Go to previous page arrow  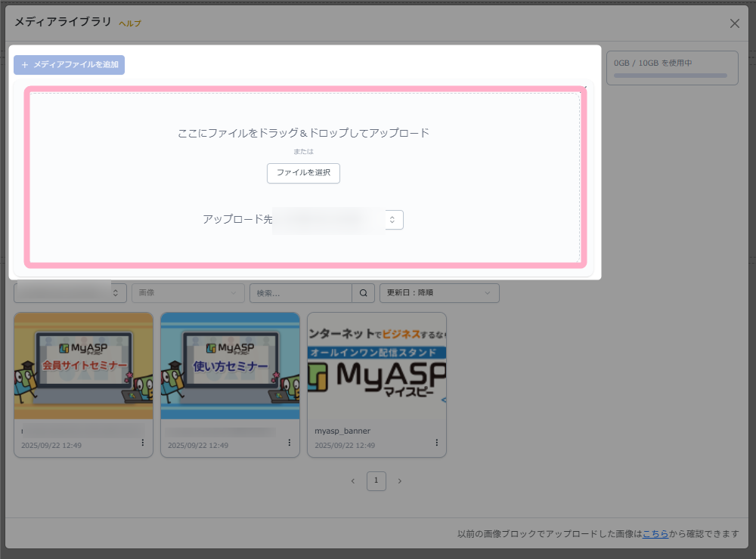click(x=352, y=481)
